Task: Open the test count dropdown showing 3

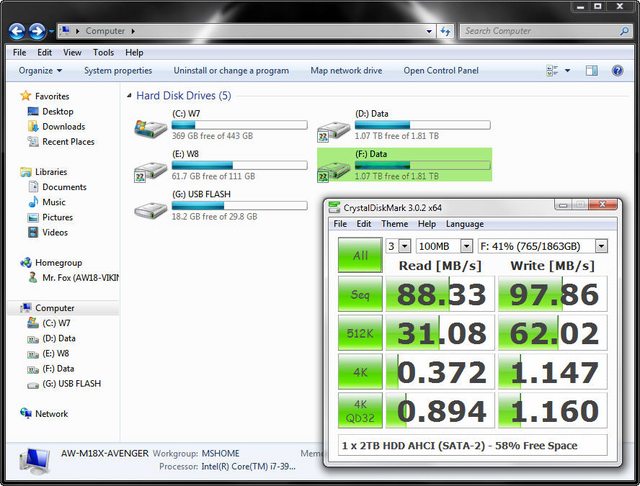Action: point(398,246)
